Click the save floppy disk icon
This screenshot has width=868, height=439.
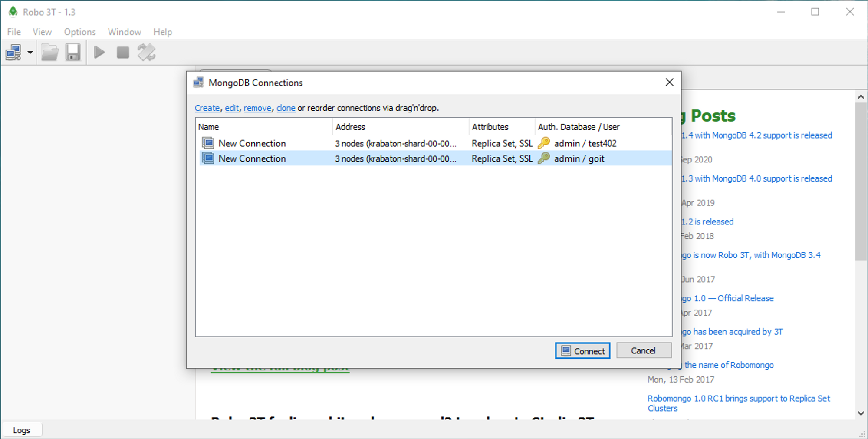tap(73, 53)
